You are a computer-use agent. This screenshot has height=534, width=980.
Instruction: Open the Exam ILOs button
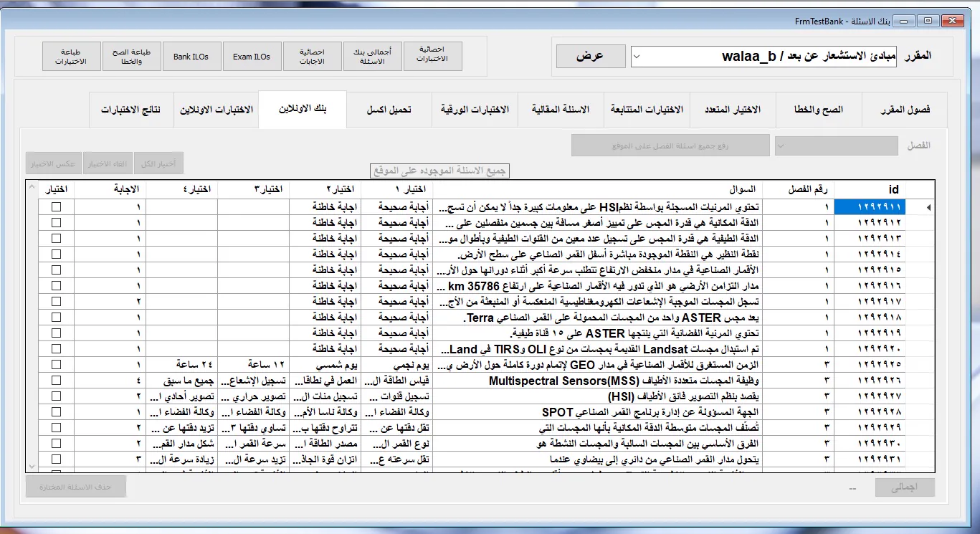tap(252, 55)
